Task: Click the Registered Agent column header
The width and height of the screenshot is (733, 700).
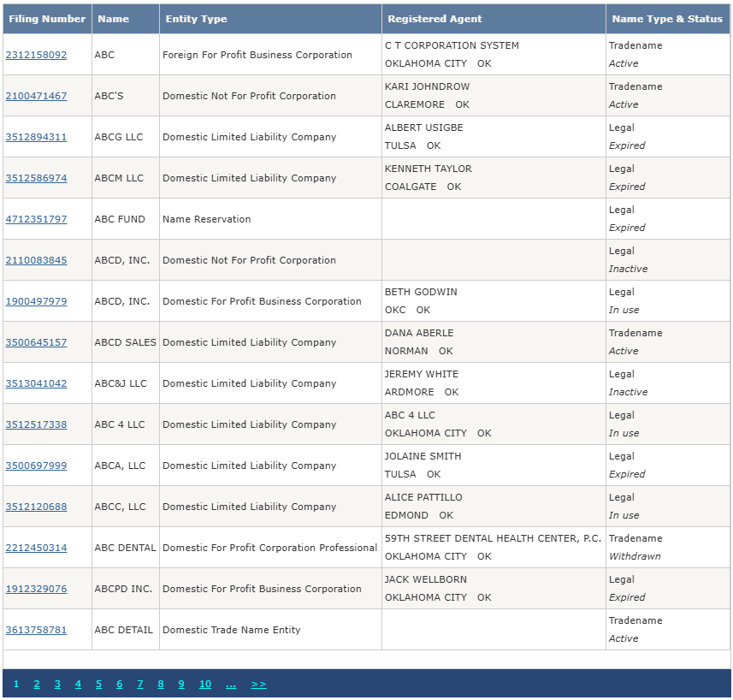Action: 434,19
